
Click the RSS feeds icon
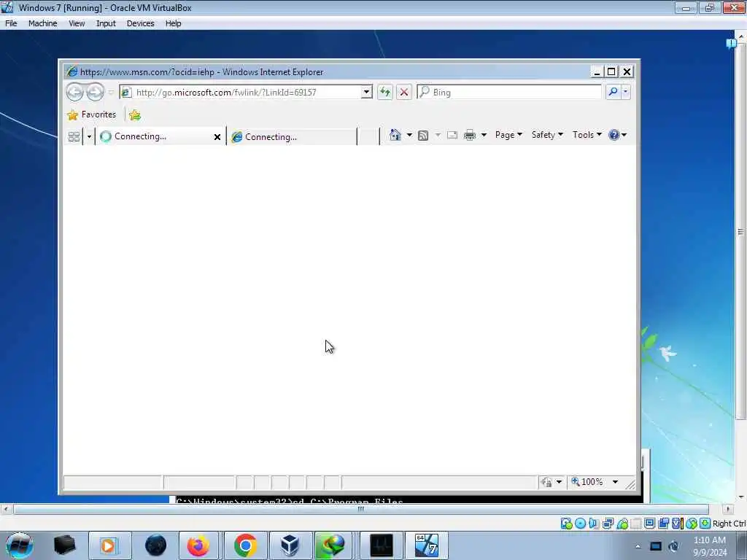click(x=423, y=135)
